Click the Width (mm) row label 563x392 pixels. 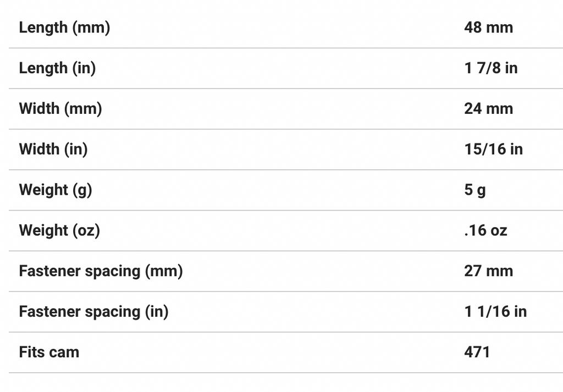(x=60, y=108)
